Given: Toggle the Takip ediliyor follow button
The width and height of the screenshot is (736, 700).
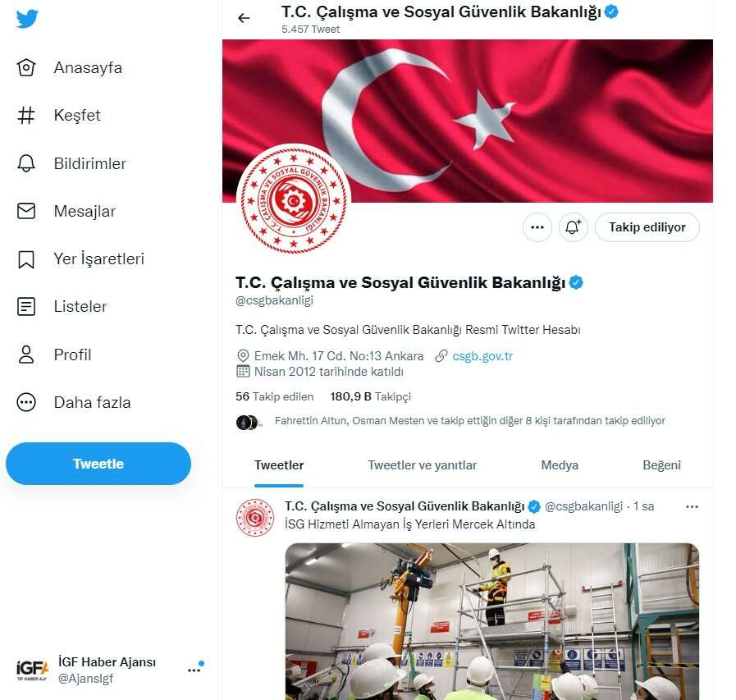Looking at the screenshot, I should pyautogui.click(x=647, y=227).
